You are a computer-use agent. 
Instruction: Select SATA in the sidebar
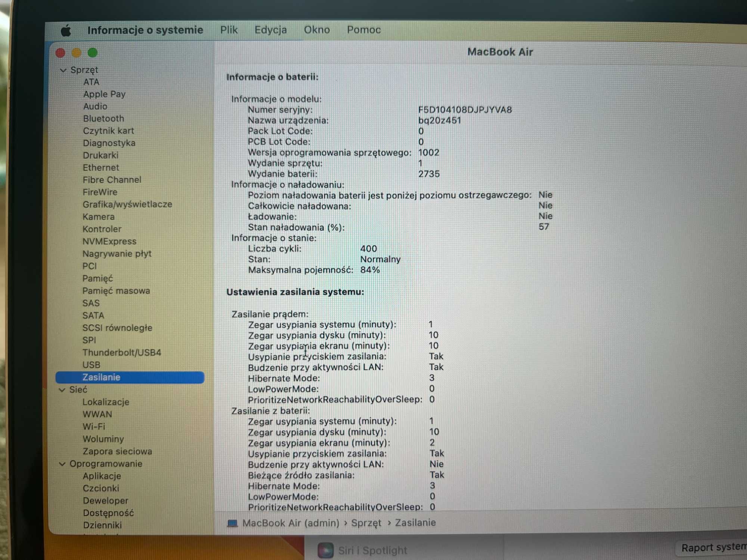(x=93, y=315)
